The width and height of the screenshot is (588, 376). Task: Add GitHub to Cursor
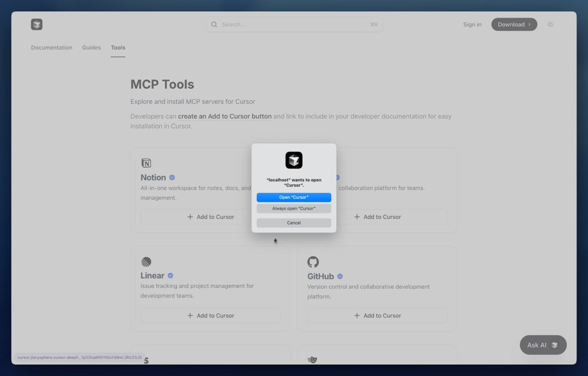coord(377,316)
